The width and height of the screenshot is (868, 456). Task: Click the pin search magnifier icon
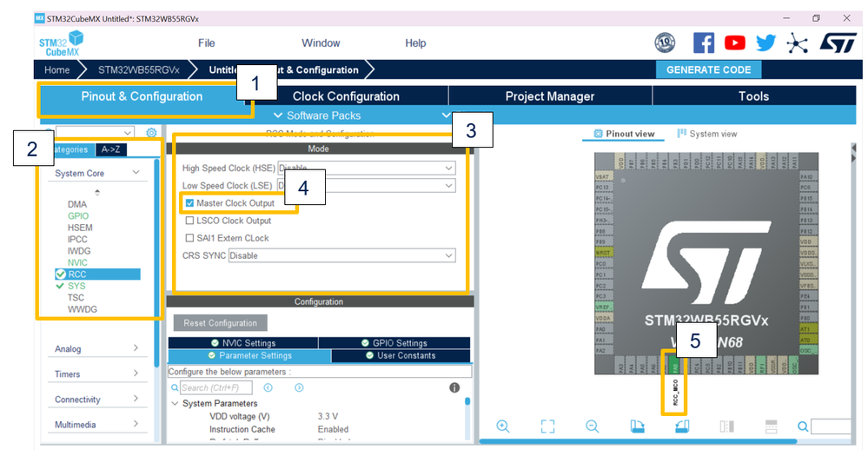tap(803, 426)
